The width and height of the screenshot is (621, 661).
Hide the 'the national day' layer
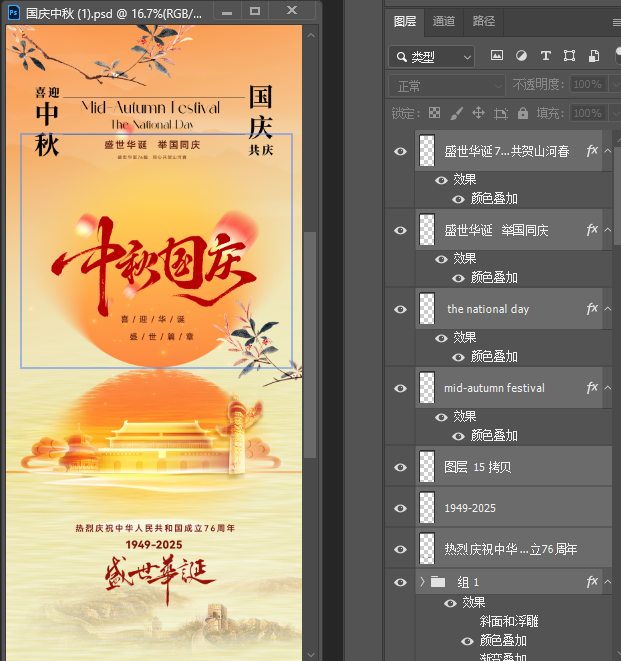pyautogui.click(x=401, y=309)
